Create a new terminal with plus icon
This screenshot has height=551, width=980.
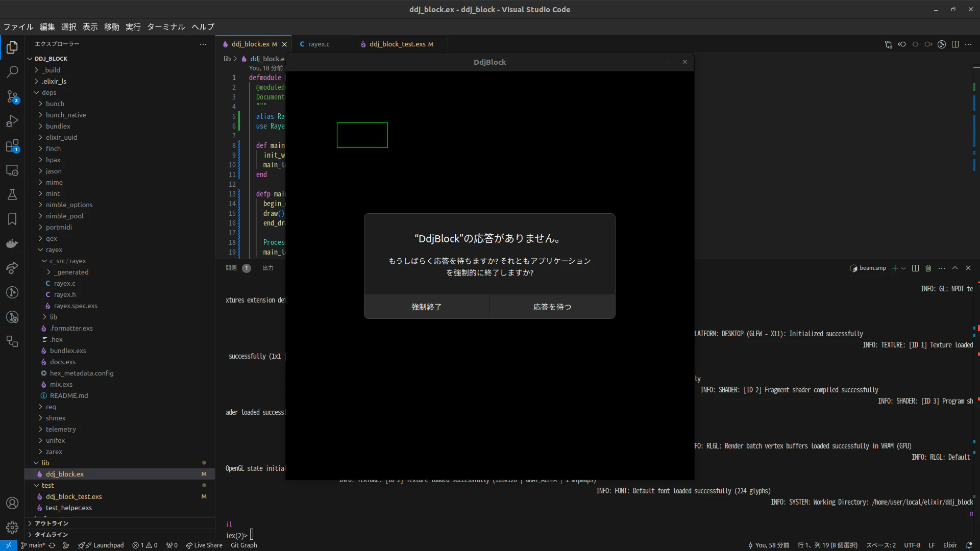894,268
